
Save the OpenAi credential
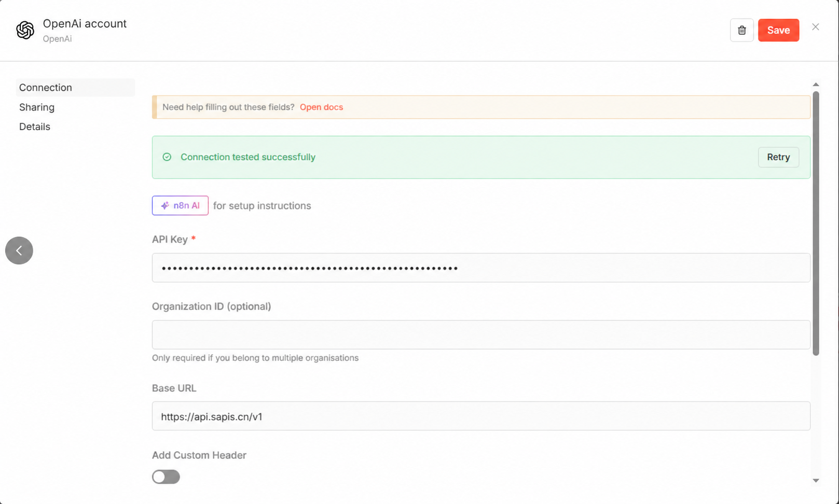(x=778, y=30)
